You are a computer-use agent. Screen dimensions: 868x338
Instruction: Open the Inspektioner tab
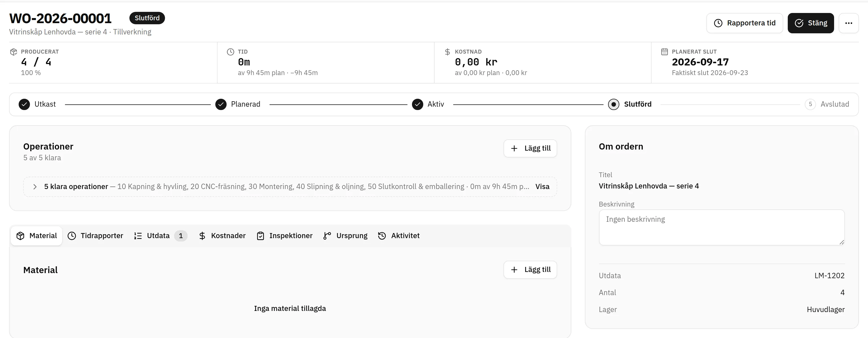[x=285, y=236]
